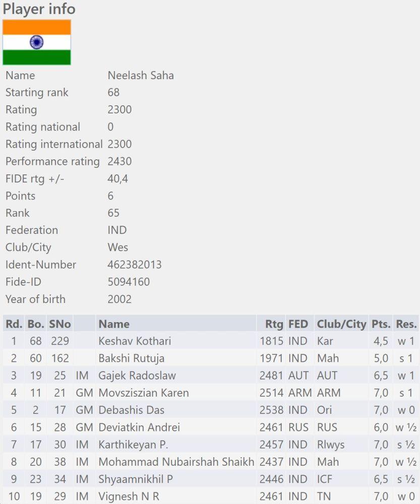Open Mohammad Nubairshah Shaikh entry

(176, 462)
